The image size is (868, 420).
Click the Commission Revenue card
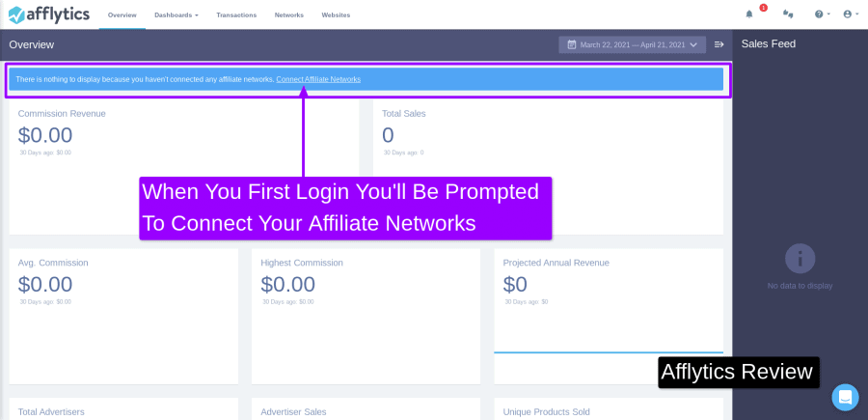pos(184,167)
